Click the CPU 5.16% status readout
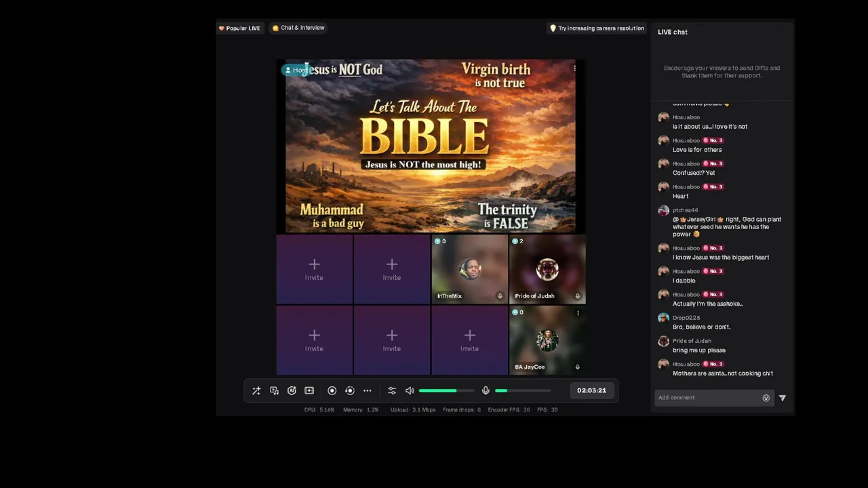The width and height of the screenshot is (868, 488). (319, 409)
